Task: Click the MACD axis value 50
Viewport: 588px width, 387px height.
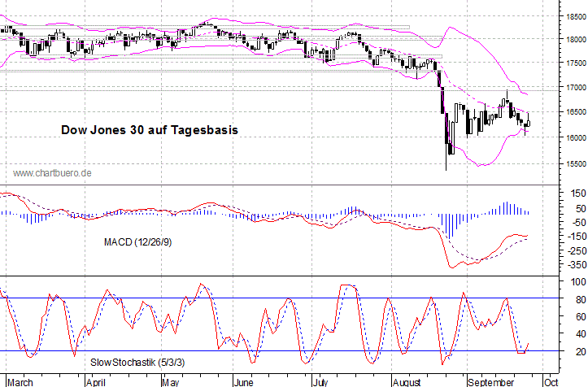Action: tap(581, 208)
